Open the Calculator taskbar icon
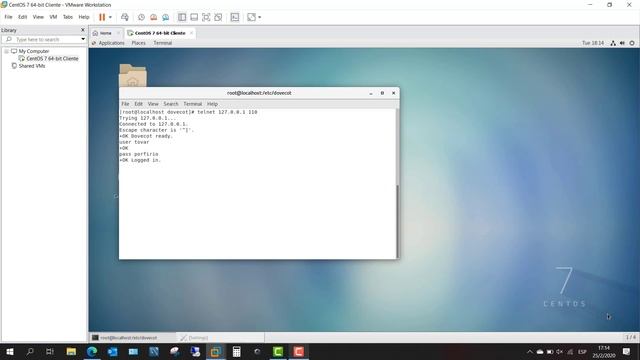The image size is (640, 360). (x=236, y=351)
